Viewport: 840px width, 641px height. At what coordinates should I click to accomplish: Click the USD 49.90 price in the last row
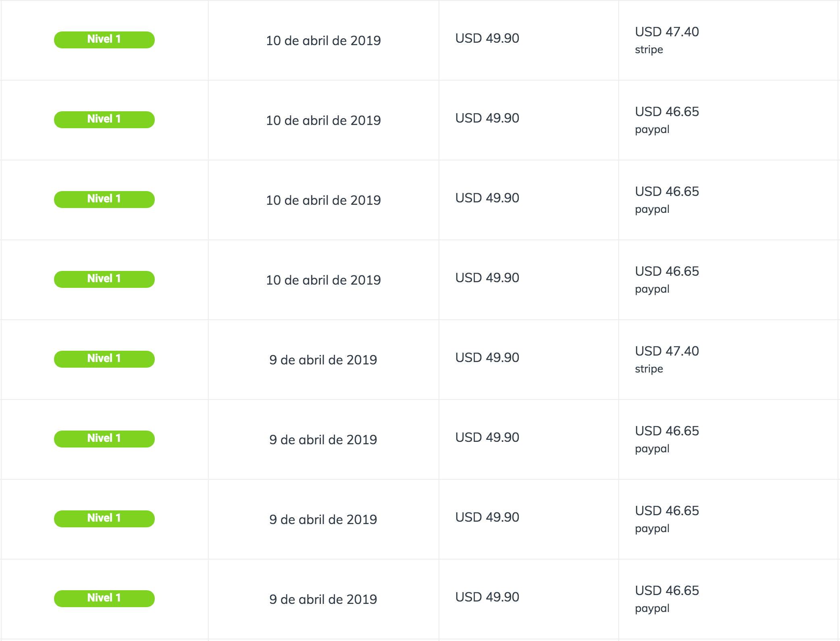[x=487, y=597]
